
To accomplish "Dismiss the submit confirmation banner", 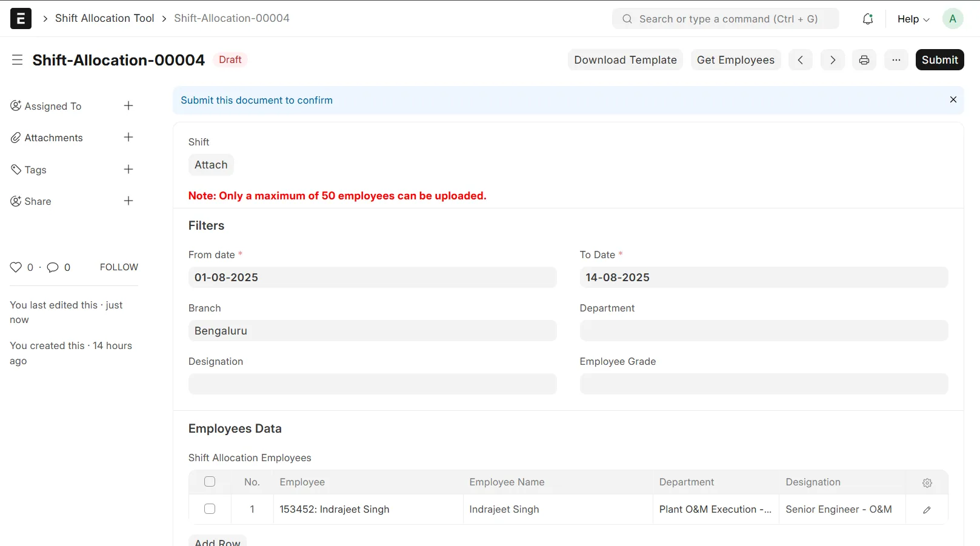I will (x=953, y=99).
